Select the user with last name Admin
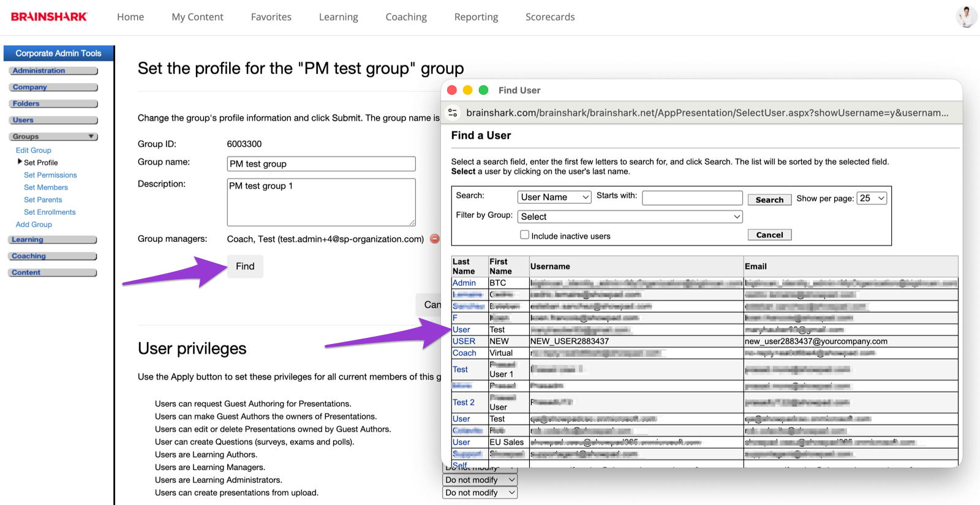Image resolution: width=980 pixels, height=505 pixels. pyautogui.click(x=464, y=283)
